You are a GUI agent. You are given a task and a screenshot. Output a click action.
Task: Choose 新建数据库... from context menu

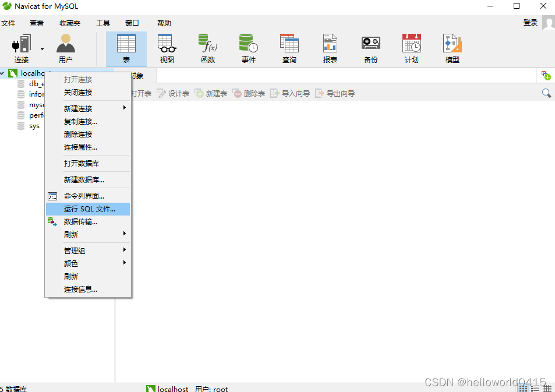coord(88,179)
